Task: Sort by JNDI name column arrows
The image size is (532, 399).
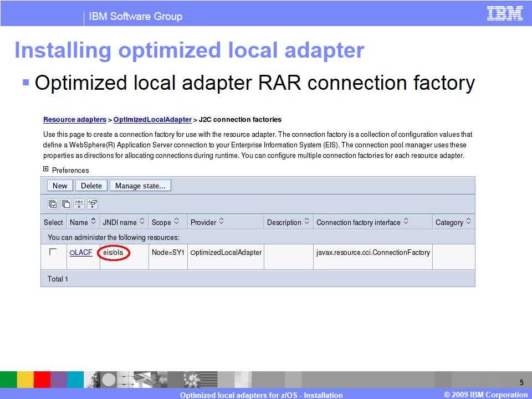Action: (x=142, y=222)
